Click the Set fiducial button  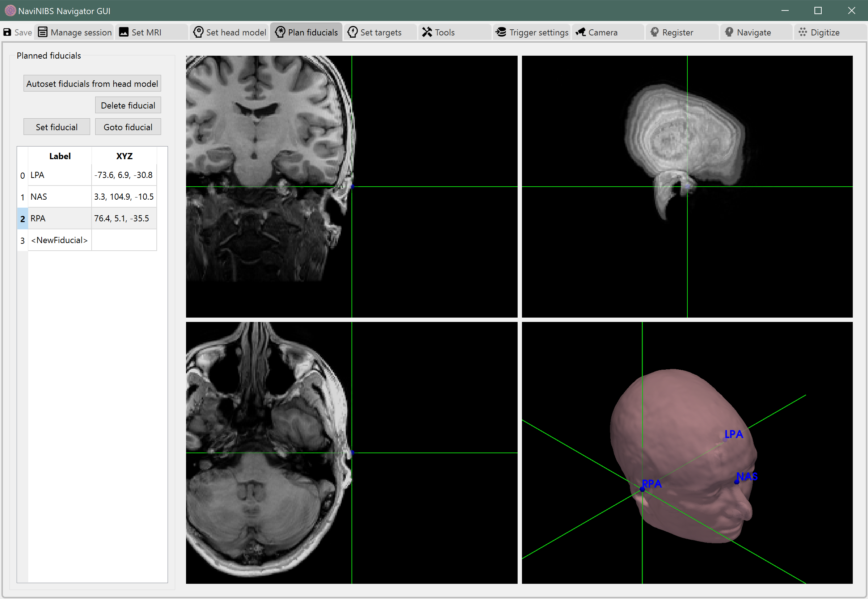pos(57,127)
